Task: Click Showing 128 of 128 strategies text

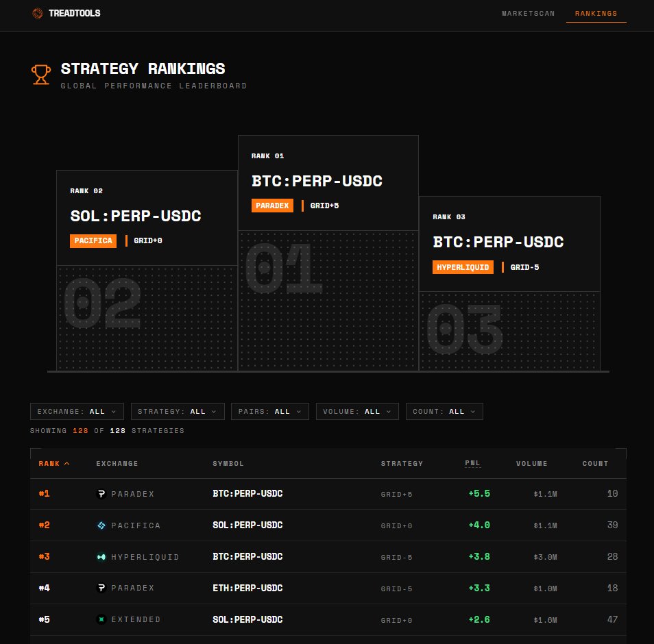Action: click(x=107, y=430)
